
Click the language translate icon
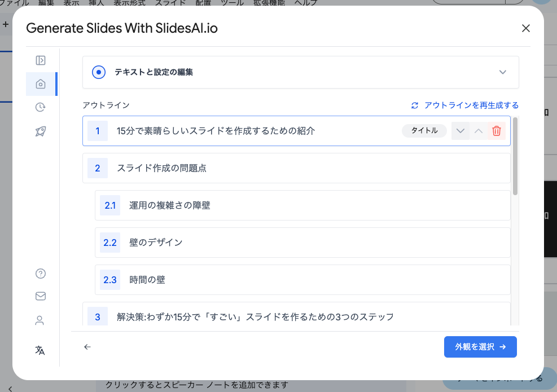coord(40,350)
